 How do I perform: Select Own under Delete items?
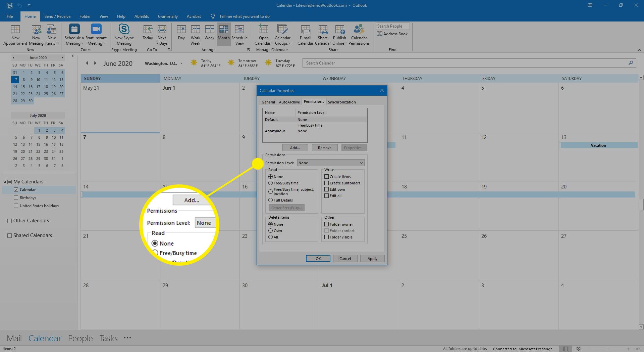(x=270, y=231)
